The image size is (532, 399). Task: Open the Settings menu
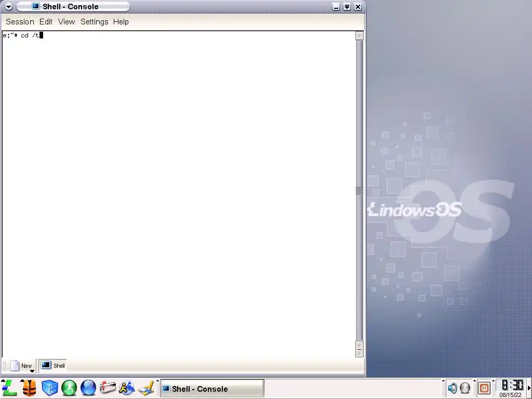[x=95, y=22]
